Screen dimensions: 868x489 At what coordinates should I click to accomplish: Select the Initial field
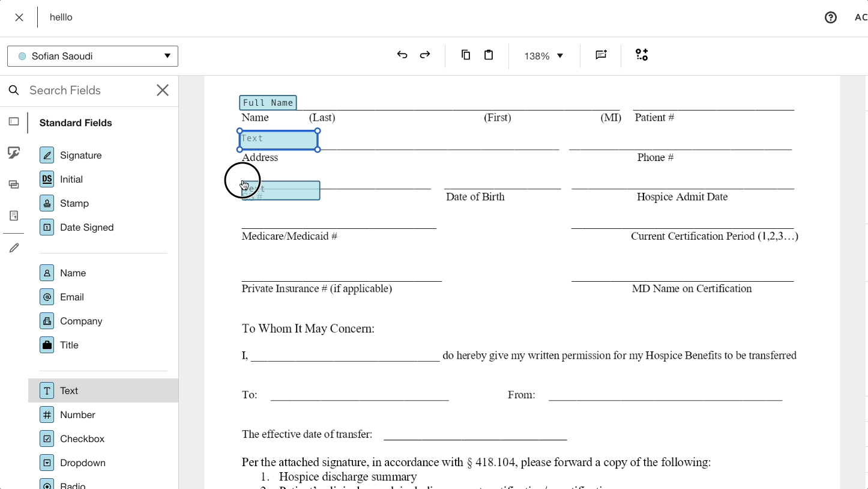103,179
